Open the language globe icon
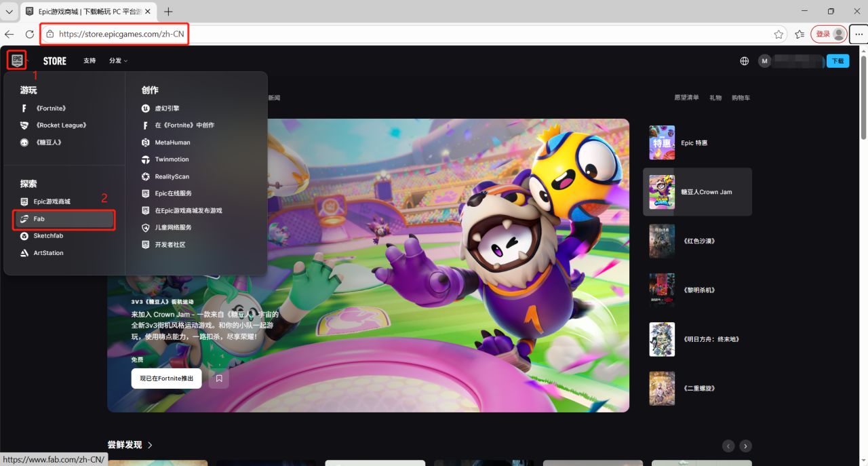This screenshot has width=868, height=466. click(x=745, y=61)
